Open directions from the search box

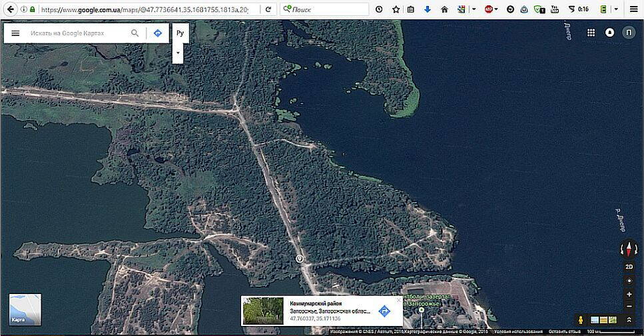[x=158, y=33]
